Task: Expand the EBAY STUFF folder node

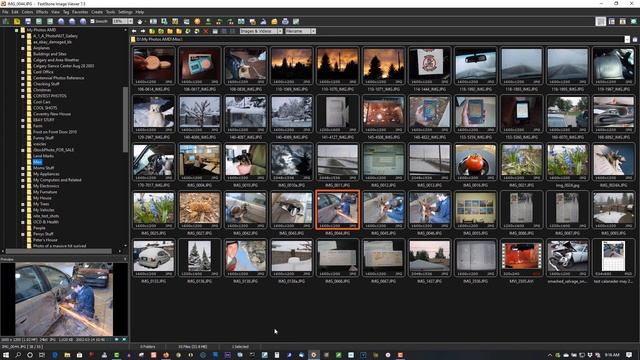Action: (x=23, y=120)
